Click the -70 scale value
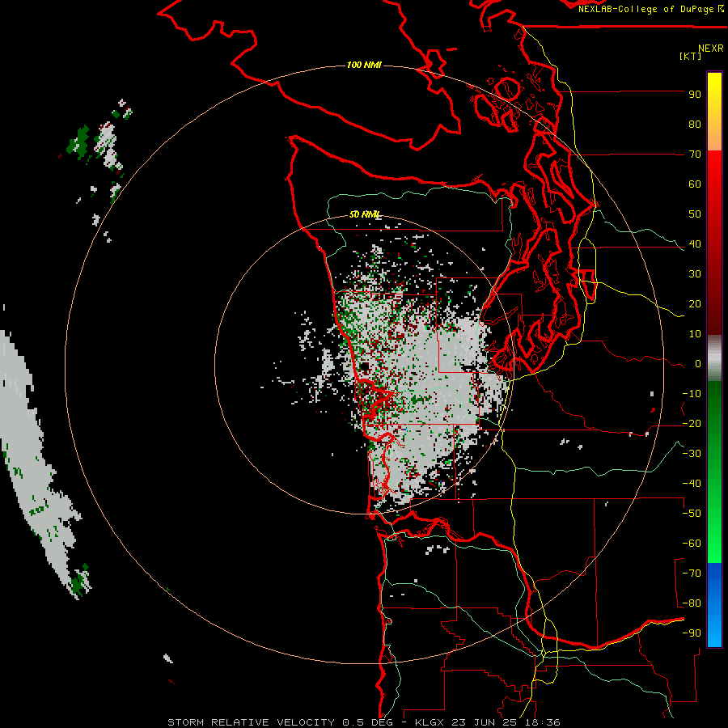Screen dimensions: 728x728 [692, 574]
